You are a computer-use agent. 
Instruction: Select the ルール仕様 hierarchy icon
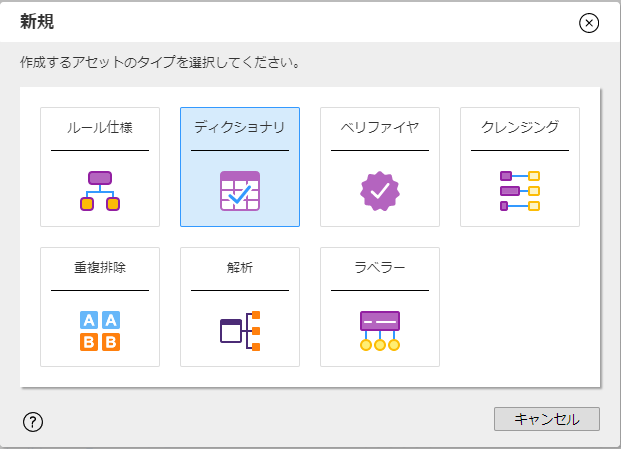pos(100,191)
